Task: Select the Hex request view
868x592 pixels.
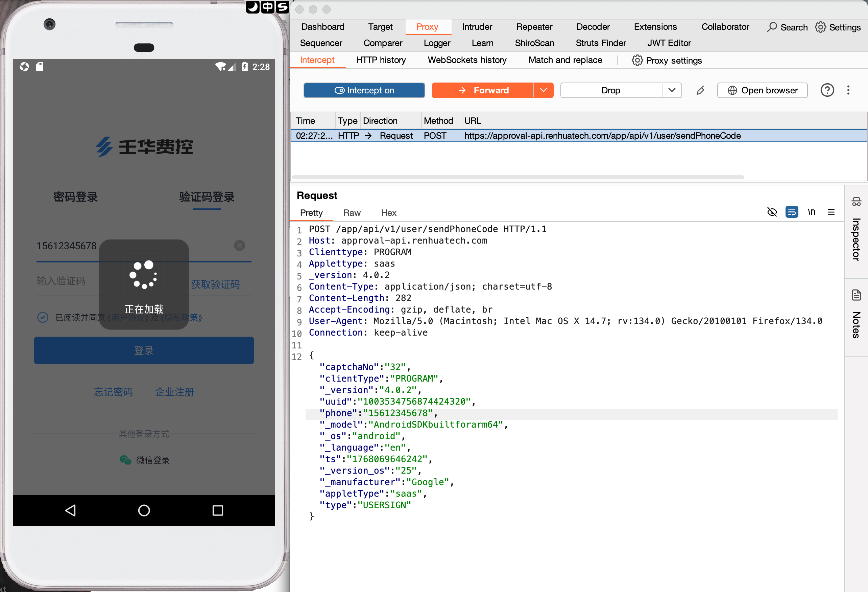Action: 388,213
